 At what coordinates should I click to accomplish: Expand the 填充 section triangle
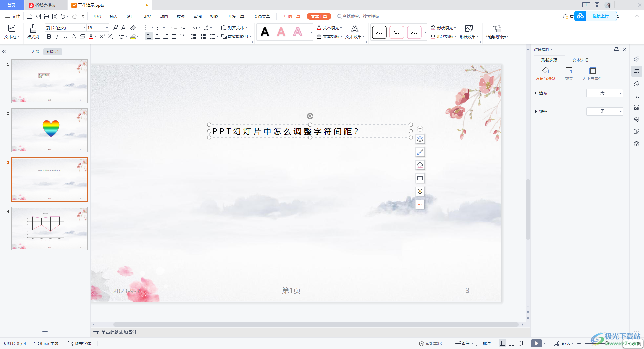(x=536, y=93)
